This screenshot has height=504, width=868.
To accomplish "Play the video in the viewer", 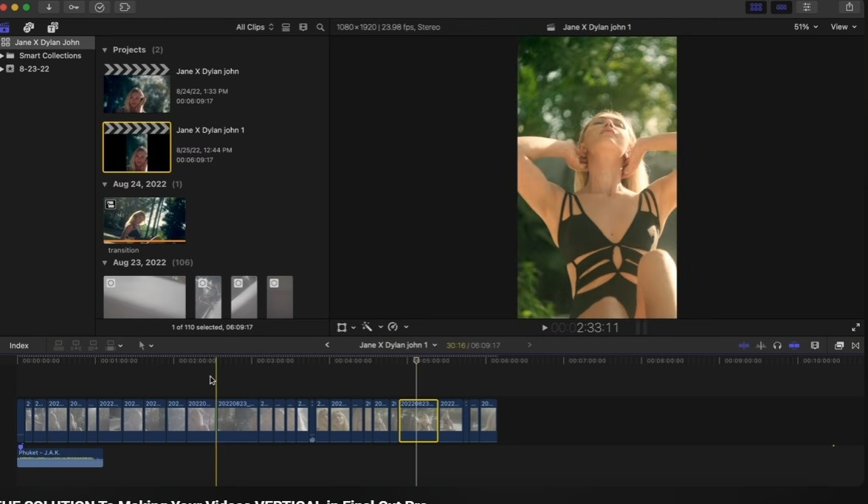I will (545, 328).
